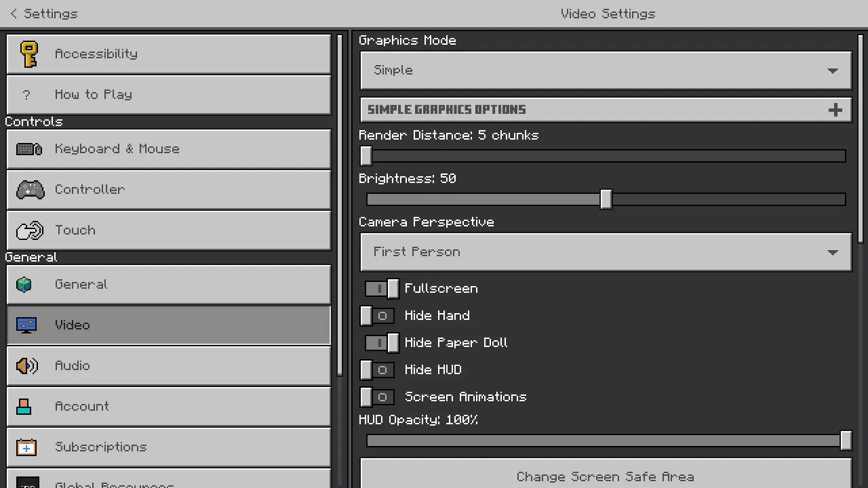Click the grass block General icon
This screenshot has height=488, width=868.
click(x=24, y=285)
